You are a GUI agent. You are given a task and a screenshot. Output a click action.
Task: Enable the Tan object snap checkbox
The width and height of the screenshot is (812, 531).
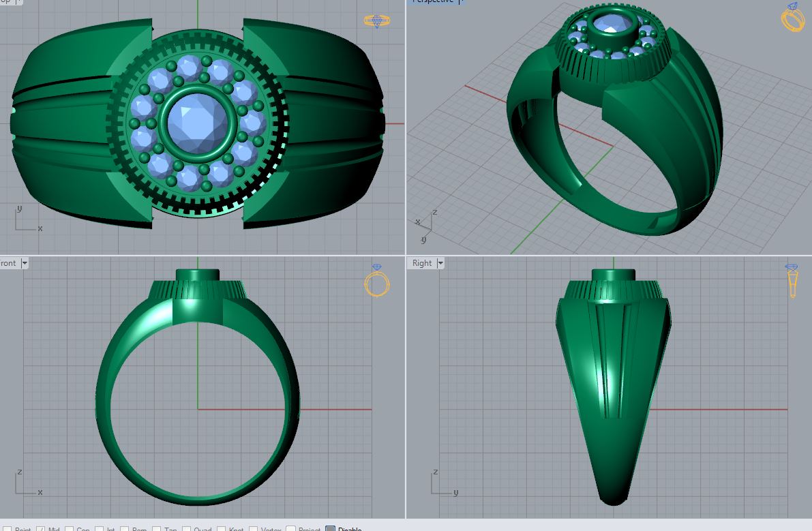pos(156,529)
